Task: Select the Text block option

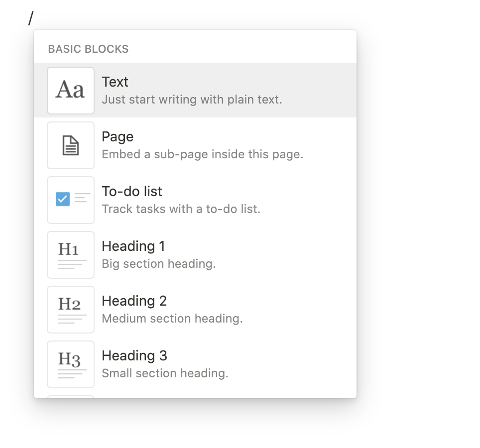Action: [195, 90]
